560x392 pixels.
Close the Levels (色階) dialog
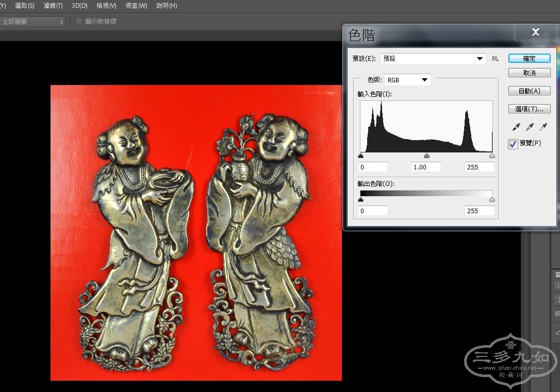[535, 32]
